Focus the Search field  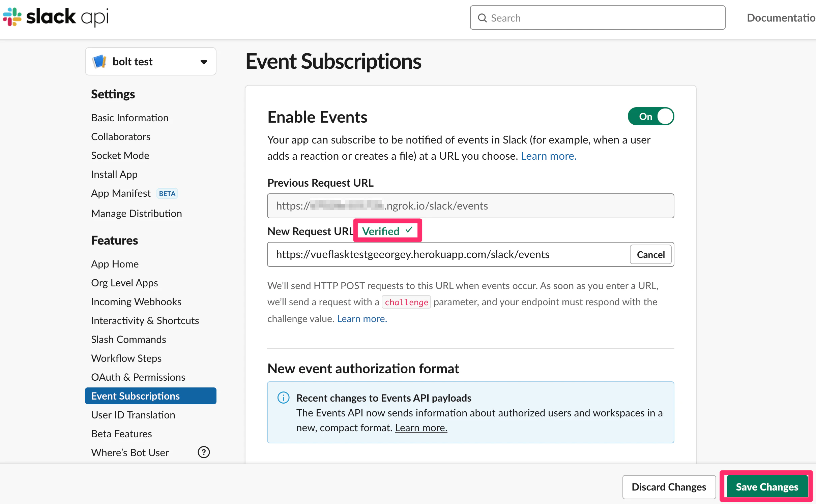(598, 18)
